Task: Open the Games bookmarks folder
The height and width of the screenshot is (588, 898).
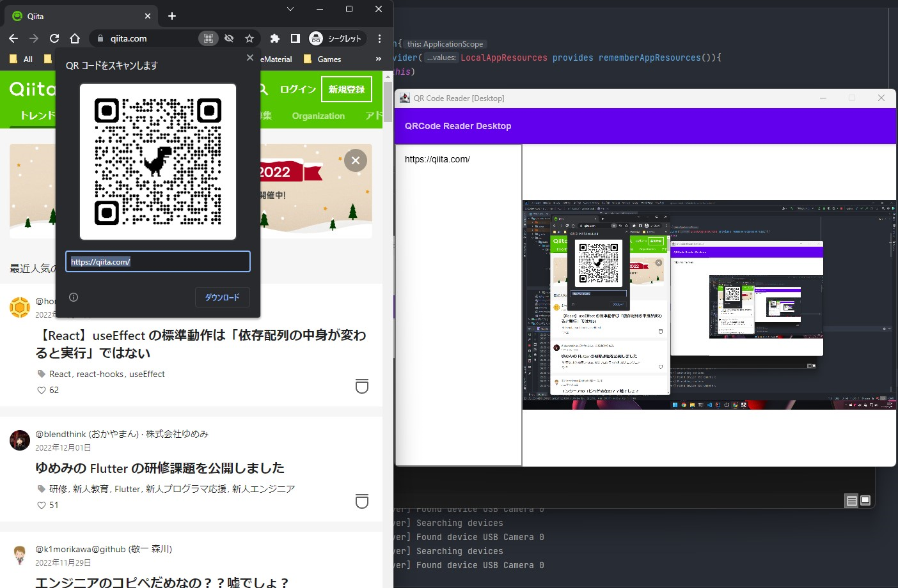Action: coord(322,59)
